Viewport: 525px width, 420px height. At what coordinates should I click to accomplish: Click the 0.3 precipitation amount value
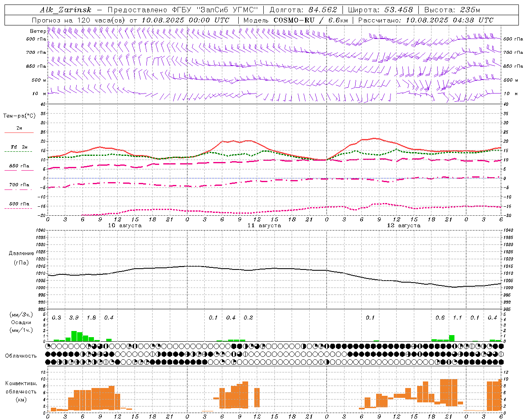tap(56, 317)
